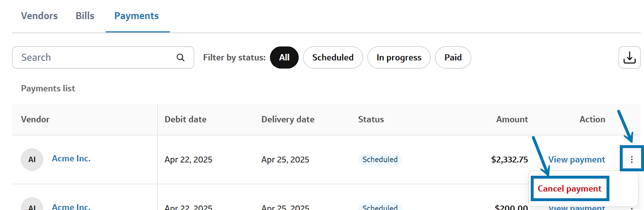Click into the Search field
This screenshot has height=210, width=644.
pyautogui.click(x=97, y=58)
